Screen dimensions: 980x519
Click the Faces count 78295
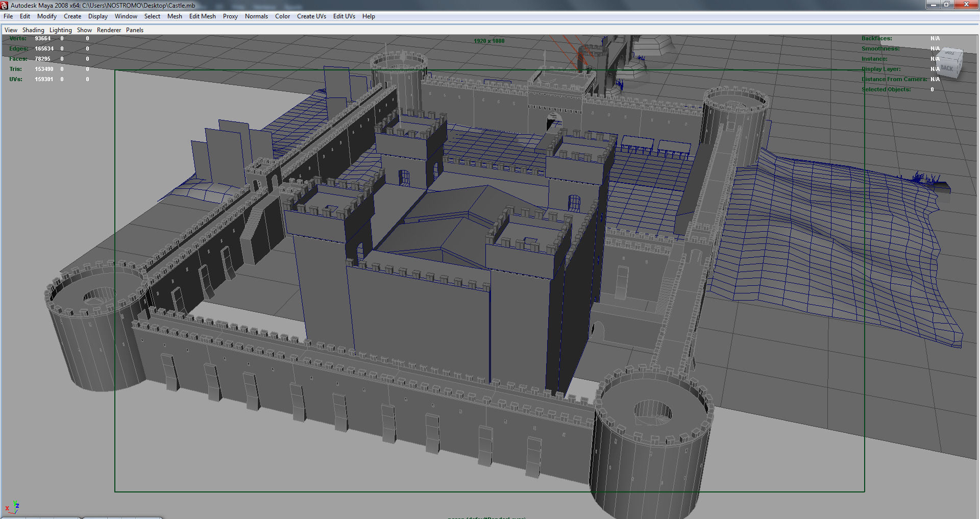[x=43, y=59]
